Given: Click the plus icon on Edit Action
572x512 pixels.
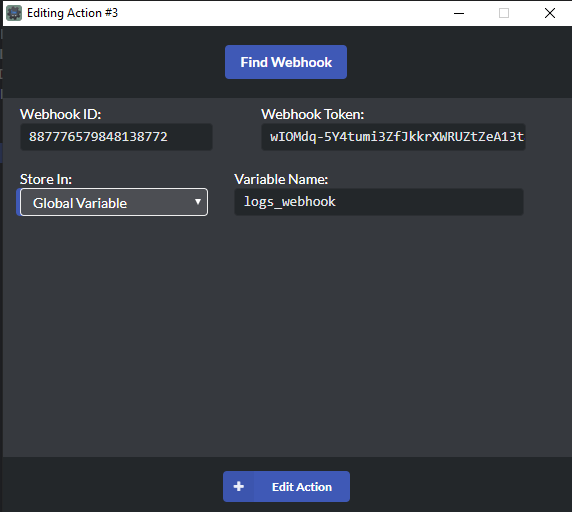Looking at the screenshot, I should 239,486.
